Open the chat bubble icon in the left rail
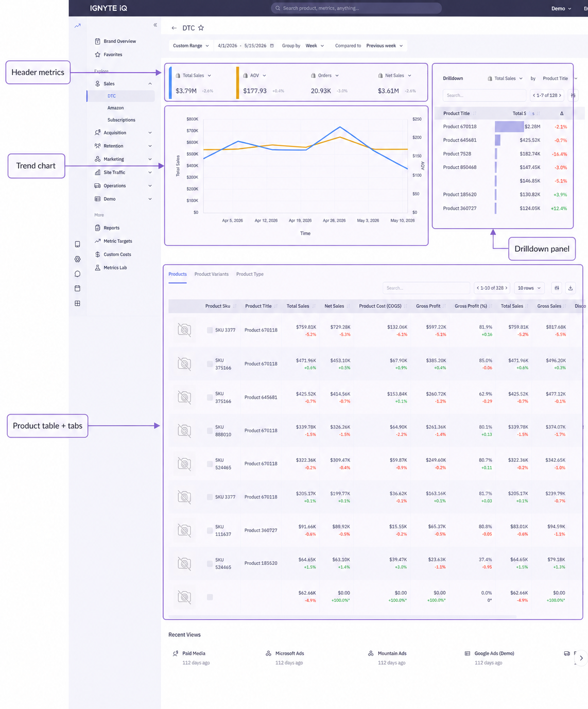 77,274
